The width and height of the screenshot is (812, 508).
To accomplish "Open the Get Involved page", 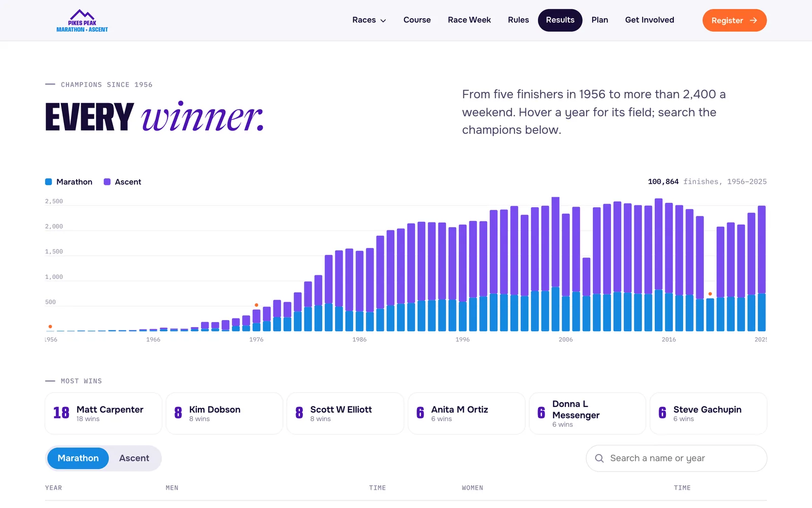I will pos(650,20).
